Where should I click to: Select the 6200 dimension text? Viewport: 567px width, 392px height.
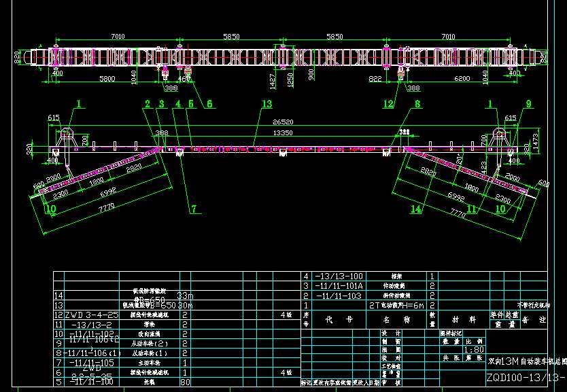pos(462,78)
